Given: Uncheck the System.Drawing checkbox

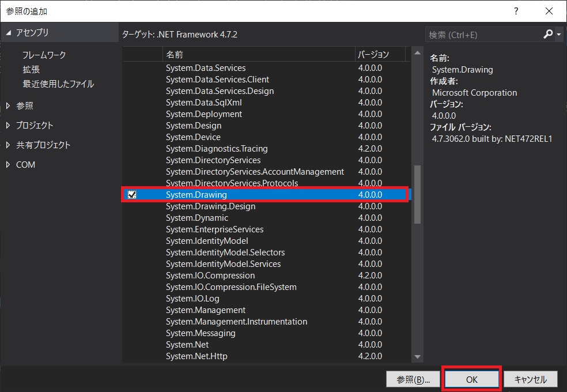Looking at the screenshot, I should point(132,194).
